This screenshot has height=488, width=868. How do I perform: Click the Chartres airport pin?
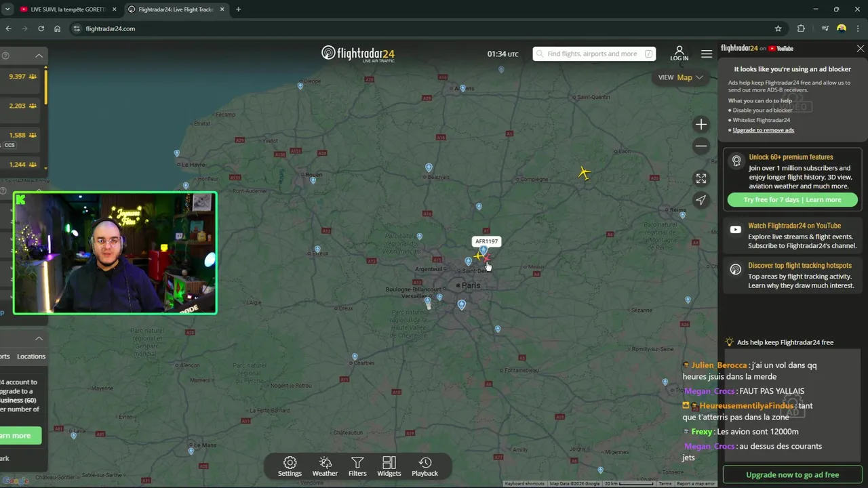[355, 357]
